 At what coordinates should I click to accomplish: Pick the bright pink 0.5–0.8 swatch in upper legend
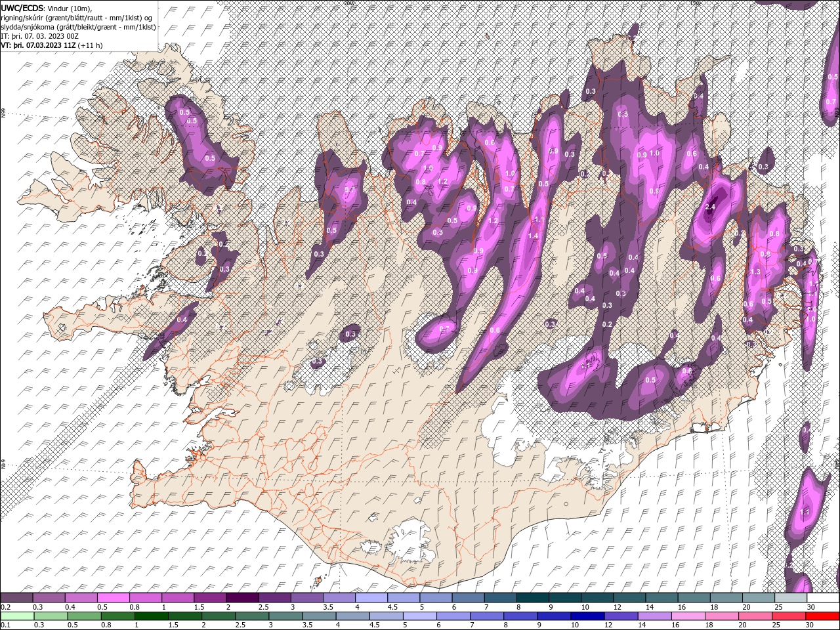pos(114,598)
